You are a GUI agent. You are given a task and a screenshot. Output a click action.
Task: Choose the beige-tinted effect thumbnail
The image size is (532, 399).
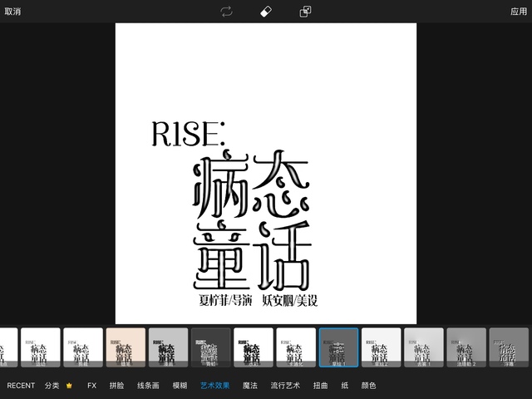[x=126, y=347]
